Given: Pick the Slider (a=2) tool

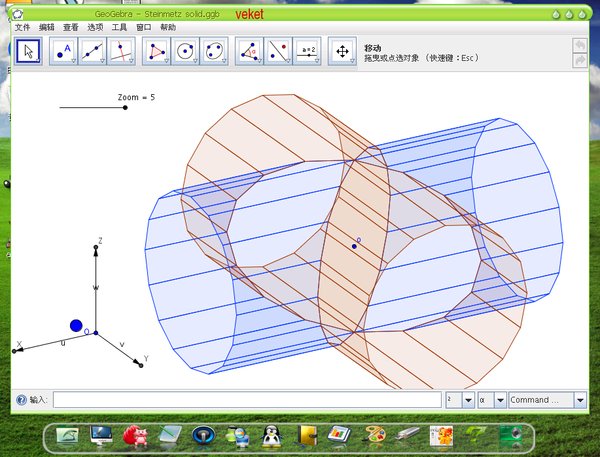Looking at the screenshot, I should click(307, 51).
